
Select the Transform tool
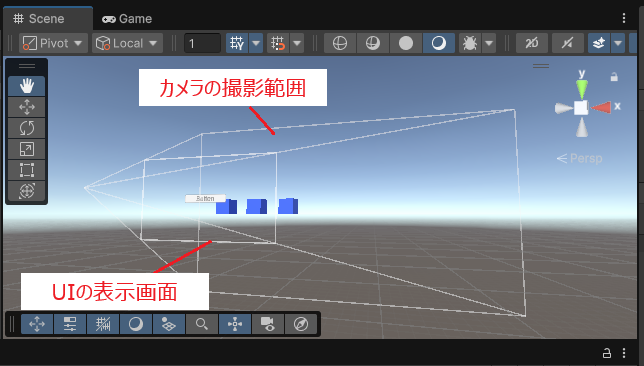click(x=27, y=191)
